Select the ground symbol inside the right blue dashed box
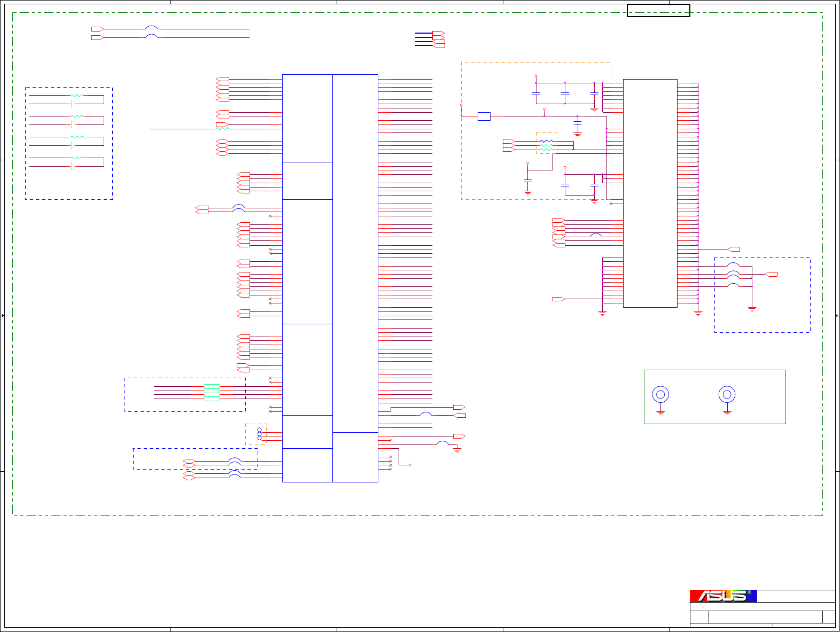The image size is (840, 632). (x=752, y=309)
